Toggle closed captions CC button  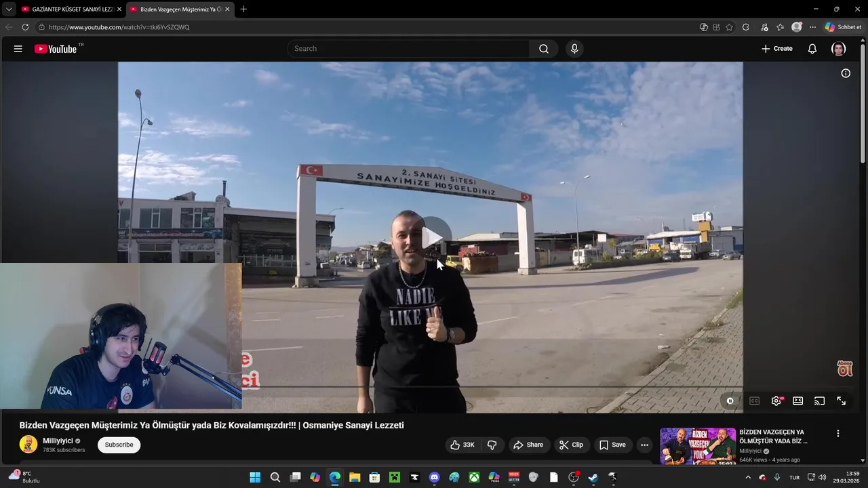tap(754, 401)
